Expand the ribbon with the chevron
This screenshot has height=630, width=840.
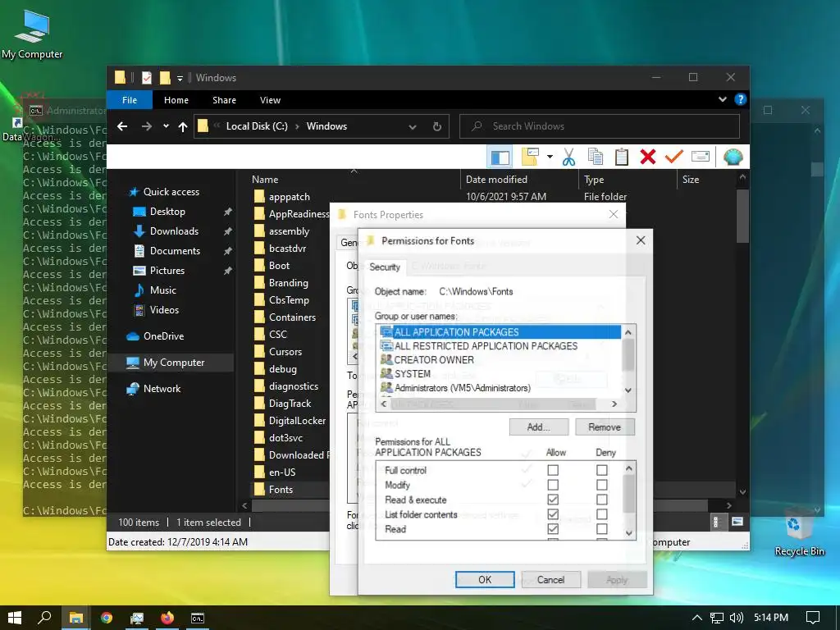[x=722, y=99]
